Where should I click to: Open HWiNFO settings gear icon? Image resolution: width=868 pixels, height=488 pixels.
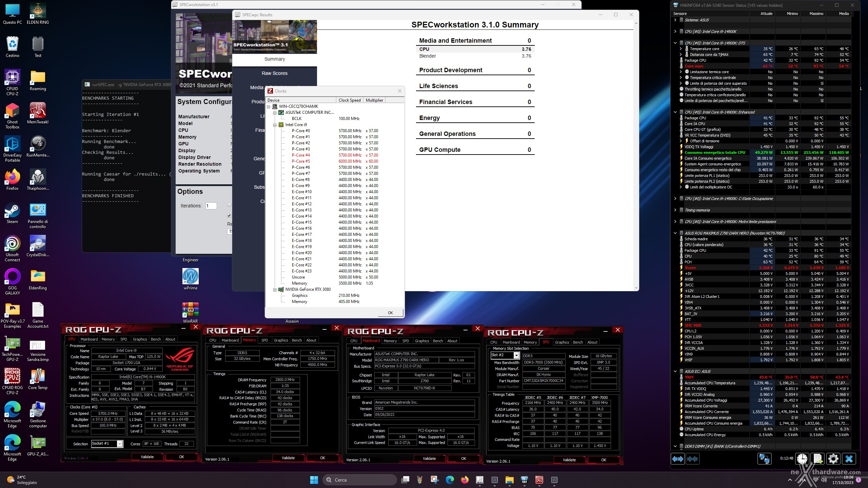[x=833, y=459]
